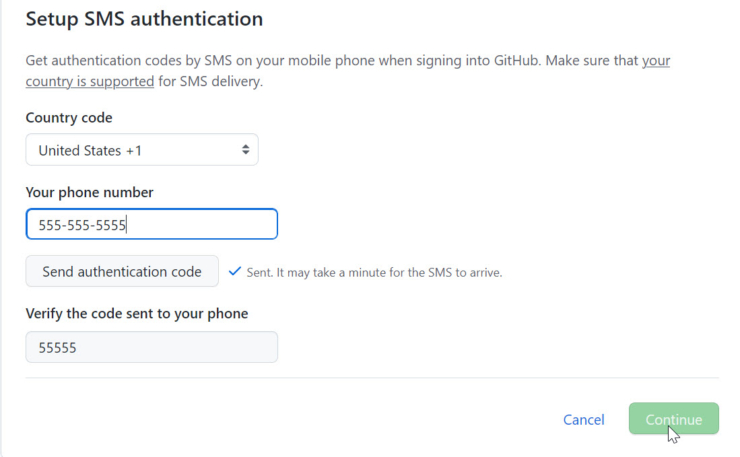Click the description paragraph about SMS codes

coord(330,61)
